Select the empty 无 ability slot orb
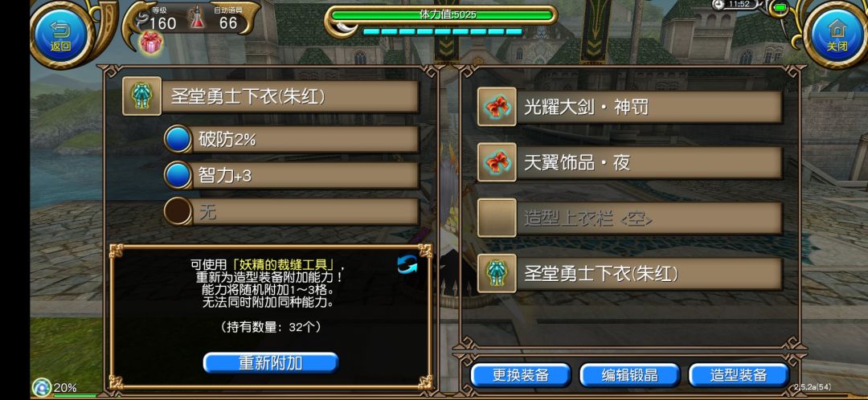The width and height of the screenshot is (868, 400). pyautogui.click(x=178, y=212)
